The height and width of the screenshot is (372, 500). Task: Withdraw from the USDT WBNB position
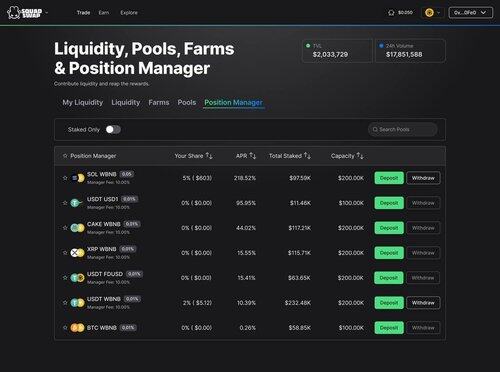point(423,303)
